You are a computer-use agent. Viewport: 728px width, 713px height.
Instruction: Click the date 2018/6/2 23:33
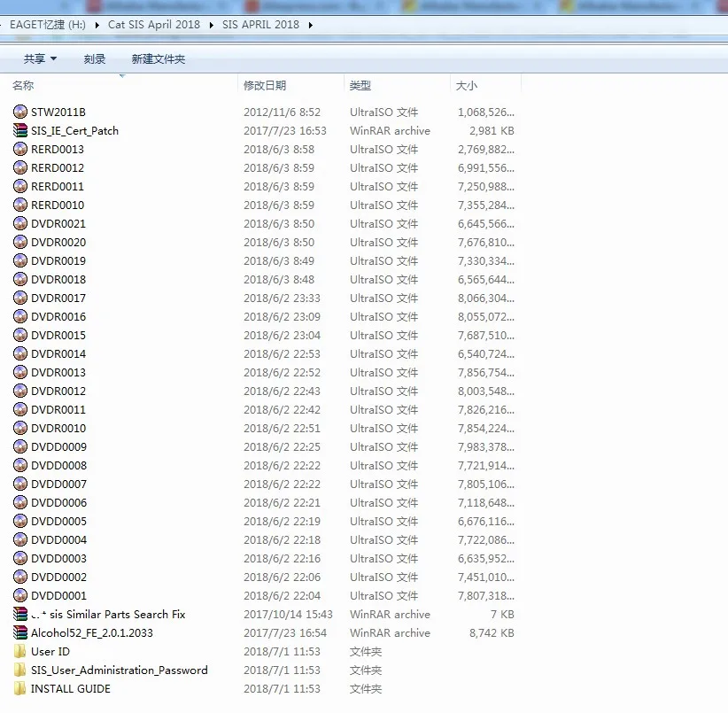pyautogui.click(x=282, y=298)
